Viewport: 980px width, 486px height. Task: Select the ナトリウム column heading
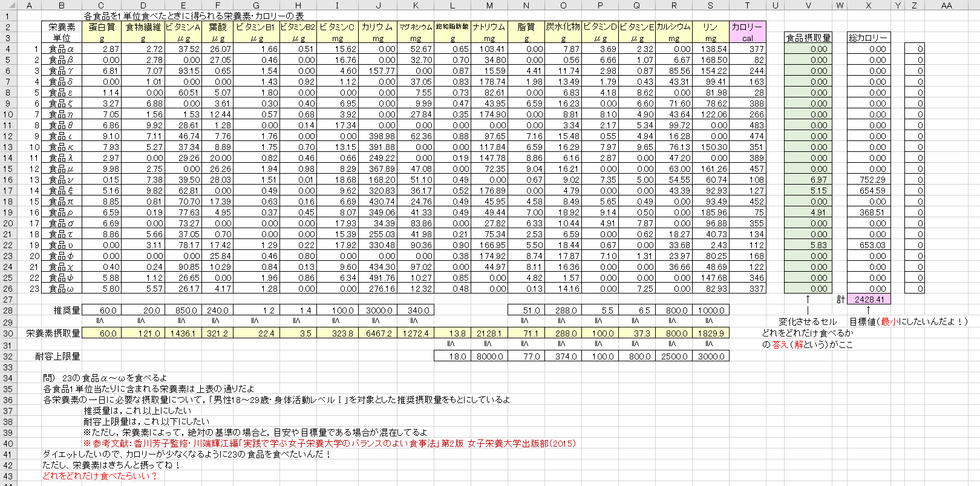[489, 27]
